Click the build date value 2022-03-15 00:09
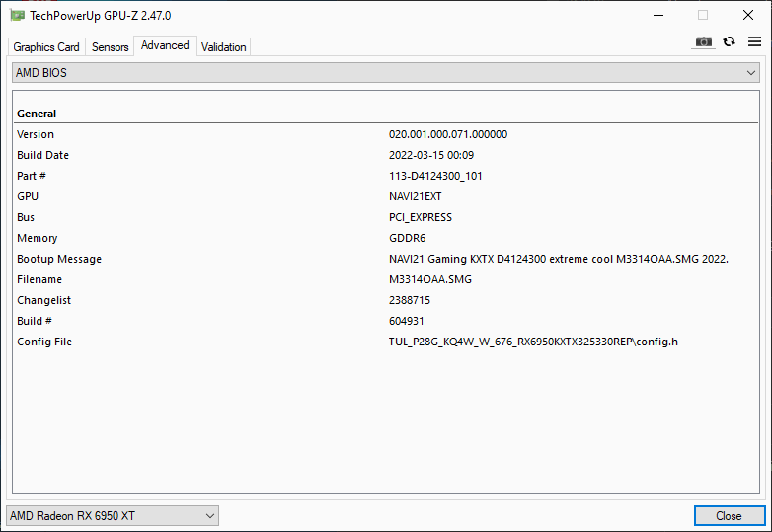 (x=431, y=155)
